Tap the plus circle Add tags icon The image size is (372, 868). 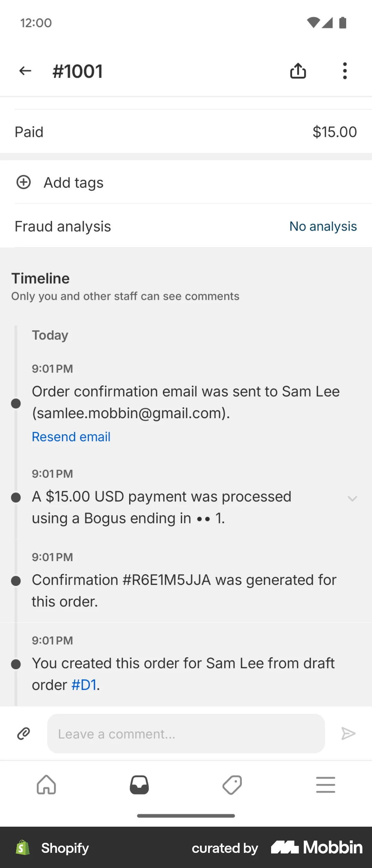[24, 182]
